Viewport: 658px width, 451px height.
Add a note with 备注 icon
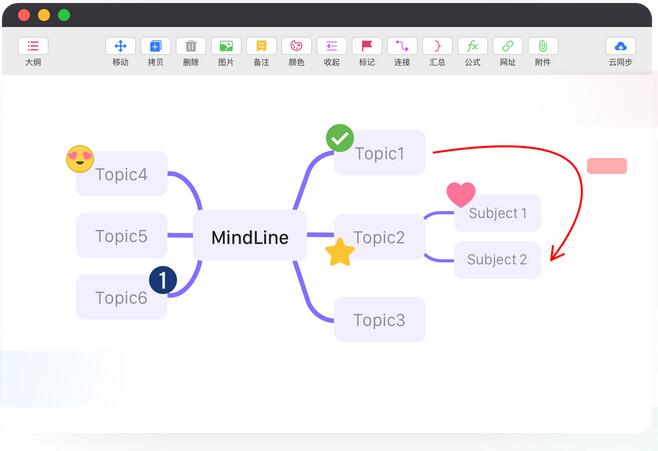tap(261, 46)
